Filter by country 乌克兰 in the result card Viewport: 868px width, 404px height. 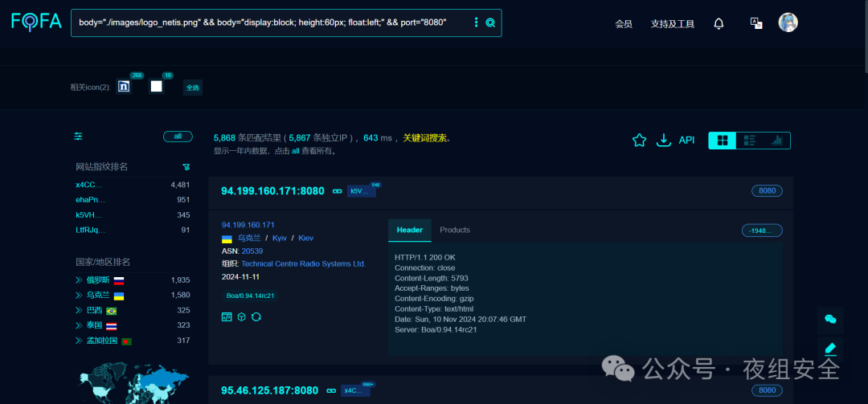pos(249,238)
